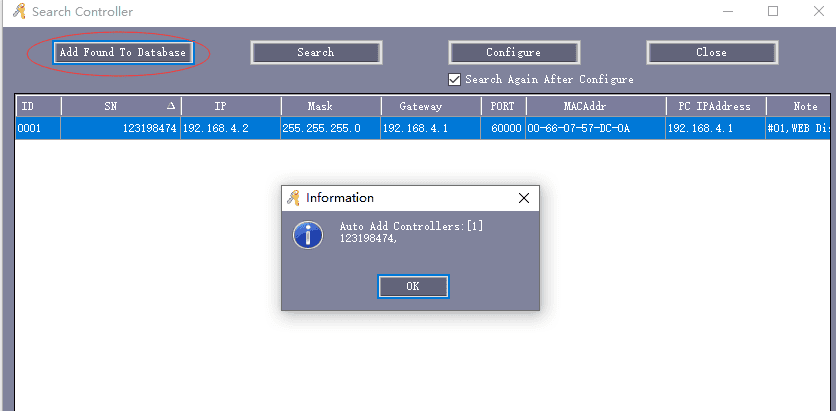The image size is (836, 411).
Task: Click the PORT column header
Action: coord(502,106)
